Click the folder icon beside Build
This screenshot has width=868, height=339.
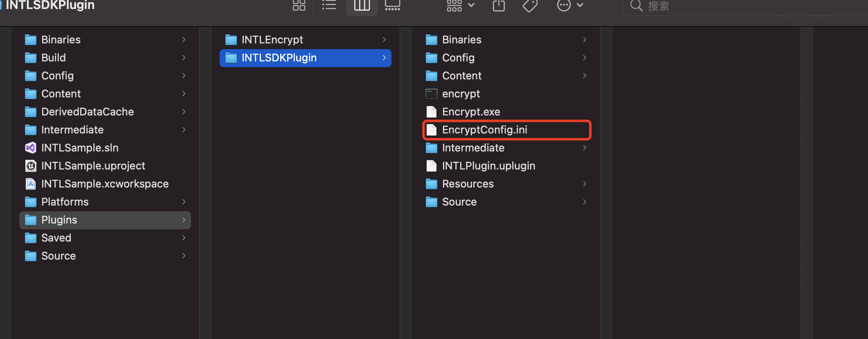[x=31, y=58]
